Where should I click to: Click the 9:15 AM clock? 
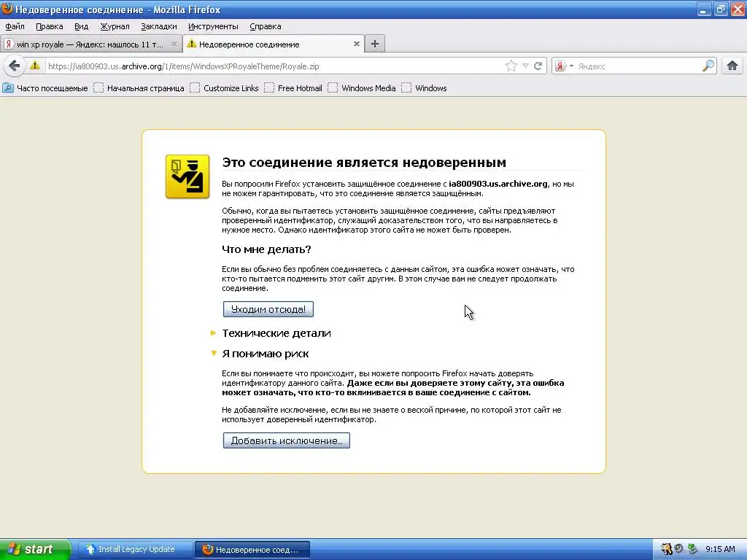pyautogui.click(x=720, y=549)
